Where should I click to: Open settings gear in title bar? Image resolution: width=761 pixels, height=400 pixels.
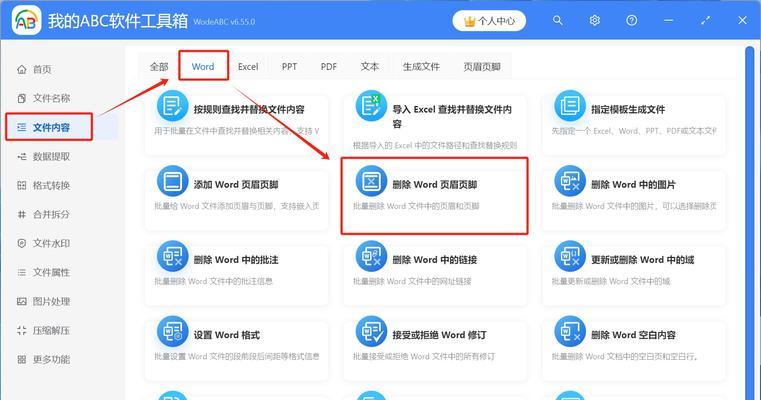[595, 20]
